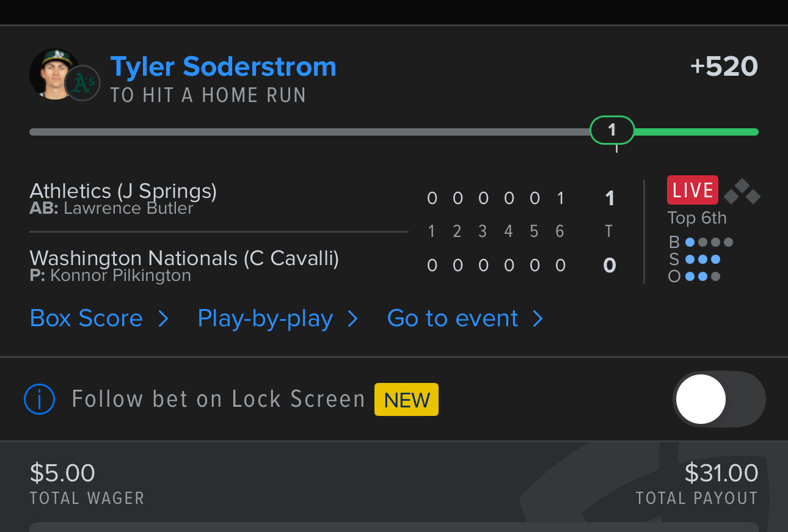Tap the baseball diamond bases icon
The height and width of the screenshot is (532, 788).
(x=742, y=192)
